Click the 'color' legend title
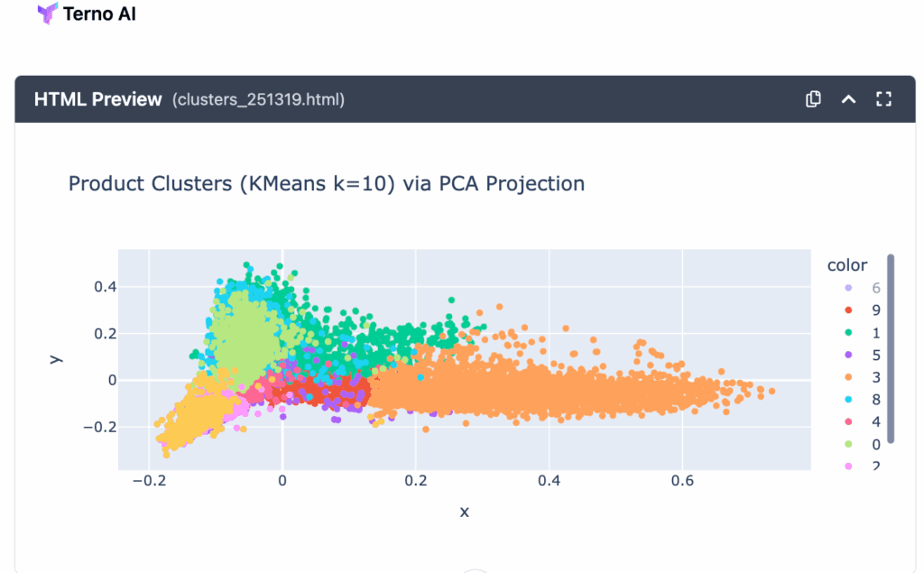Screen dimensions: 924x573 (x=846, y=264)
